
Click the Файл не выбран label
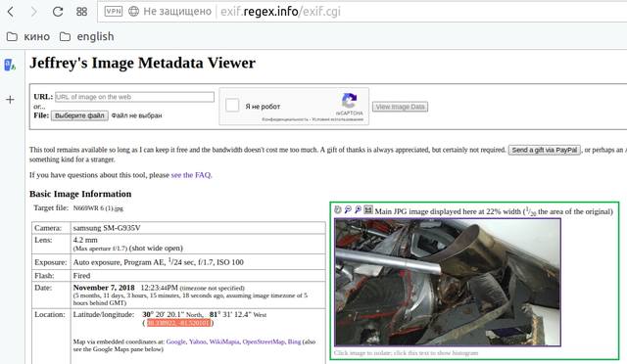(137, 115)
